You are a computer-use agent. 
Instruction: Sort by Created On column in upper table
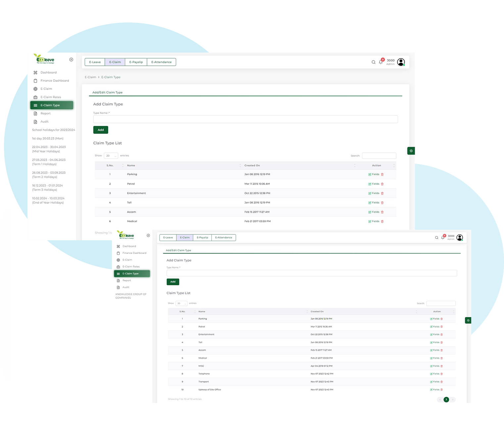point(300,166)
